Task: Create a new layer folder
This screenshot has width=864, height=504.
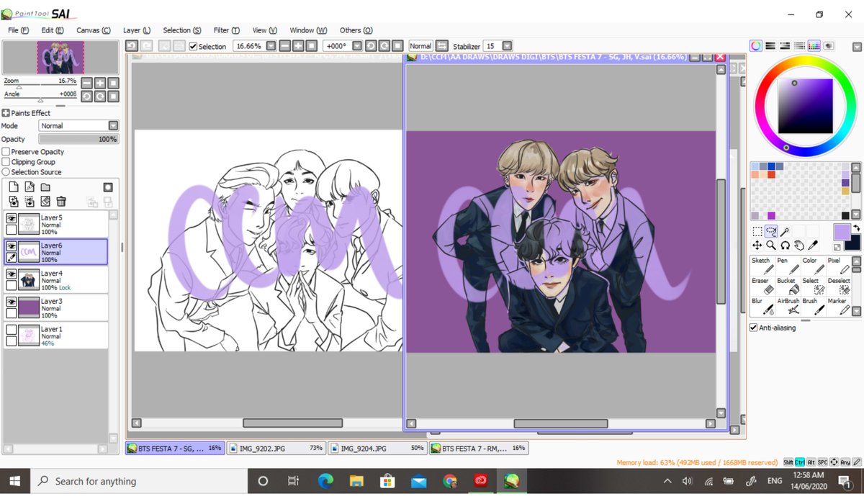Action: tap(45, 186)
